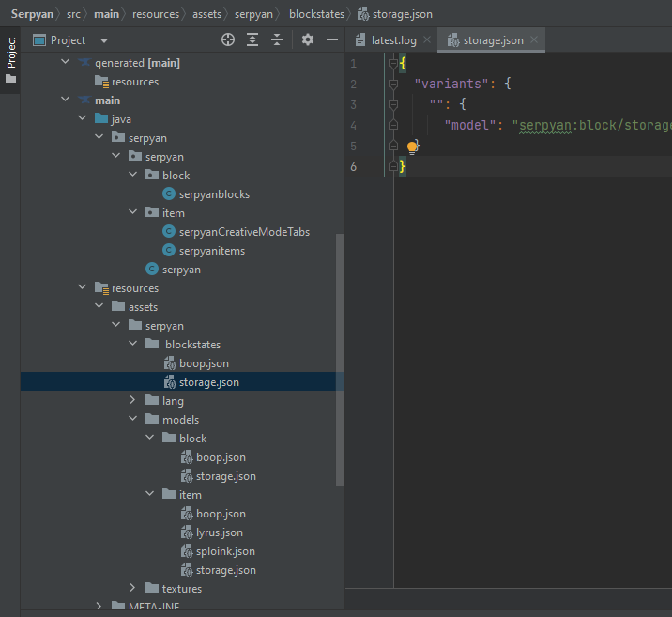This screenshot has width=672, height=617.
Task: Click assets in the breadcrumb path
Action: coord(206,14)
